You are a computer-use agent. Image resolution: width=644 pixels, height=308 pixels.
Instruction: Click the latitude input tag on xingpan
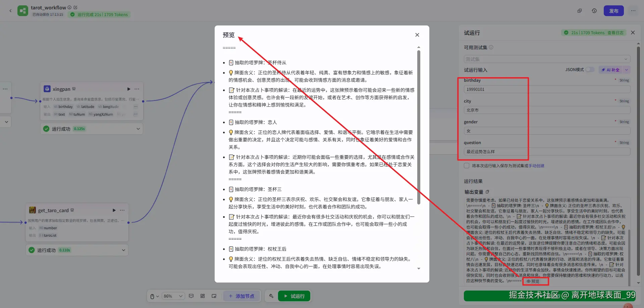(86, 107)
